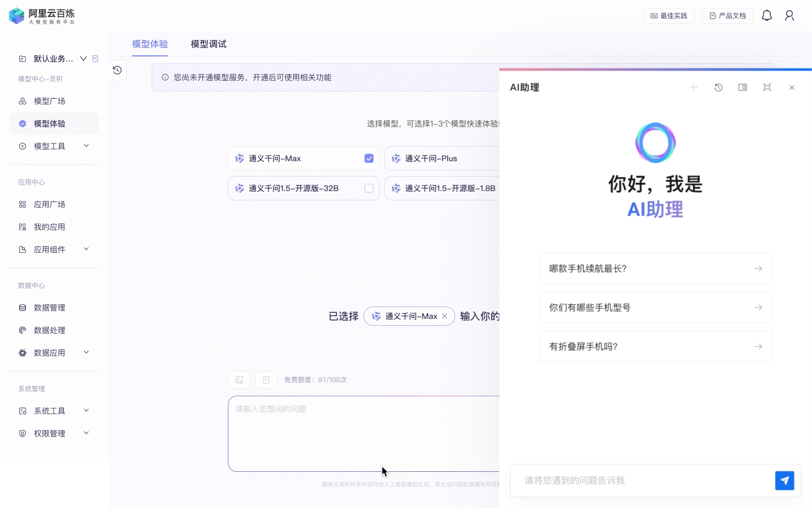This screenshot has width=812, height=508.
Task: Ask 有折叠屏手机吗? suggestion
Action: pos(655,347)
